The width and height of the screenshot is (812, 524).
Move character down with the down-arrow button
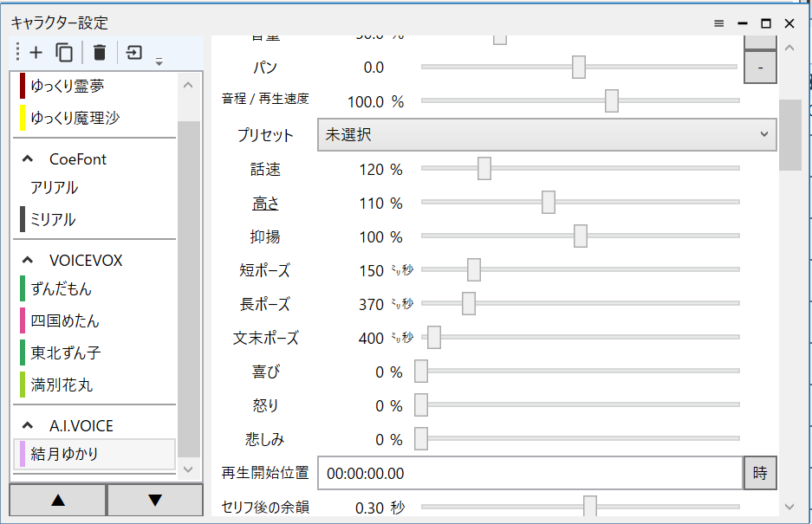[155, 500]
